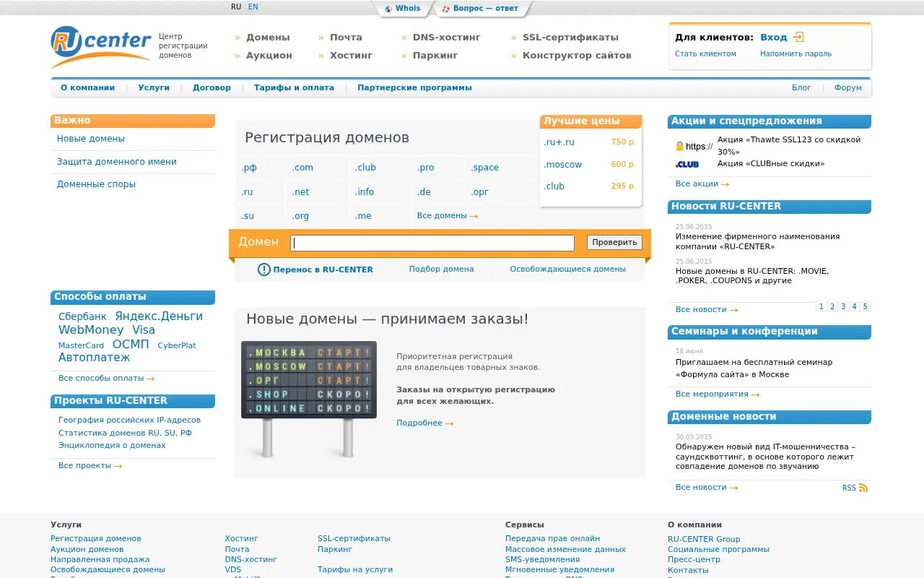Click the https padlock promo icon
The image size is (924, 578).
[x=694, y=146]
